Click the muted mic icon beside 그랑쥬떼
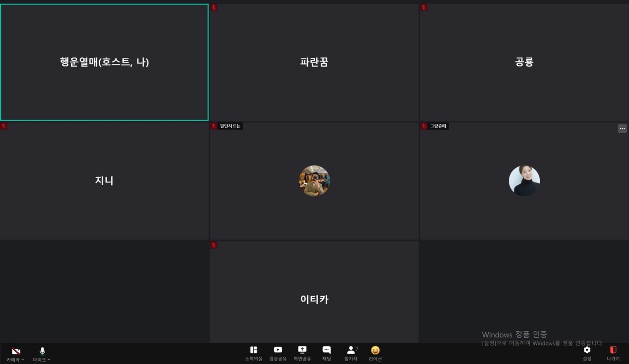Viewport: 629px width, 364px height. (424, 126)
